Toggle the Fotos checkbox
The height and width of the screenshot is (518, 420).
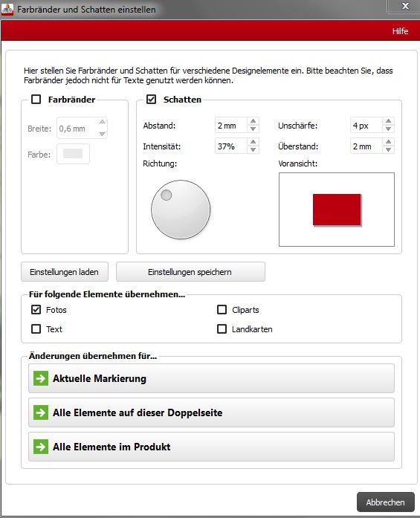point(36,310)
